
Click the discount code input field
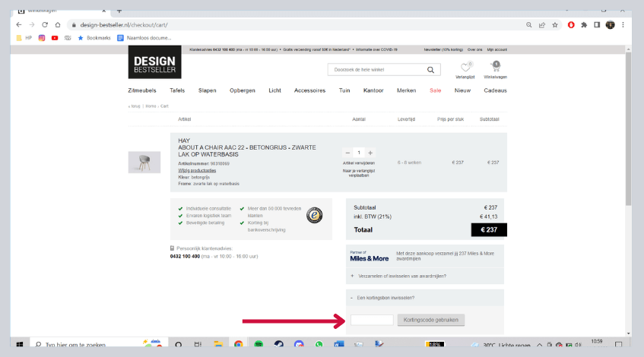point(372,320)
